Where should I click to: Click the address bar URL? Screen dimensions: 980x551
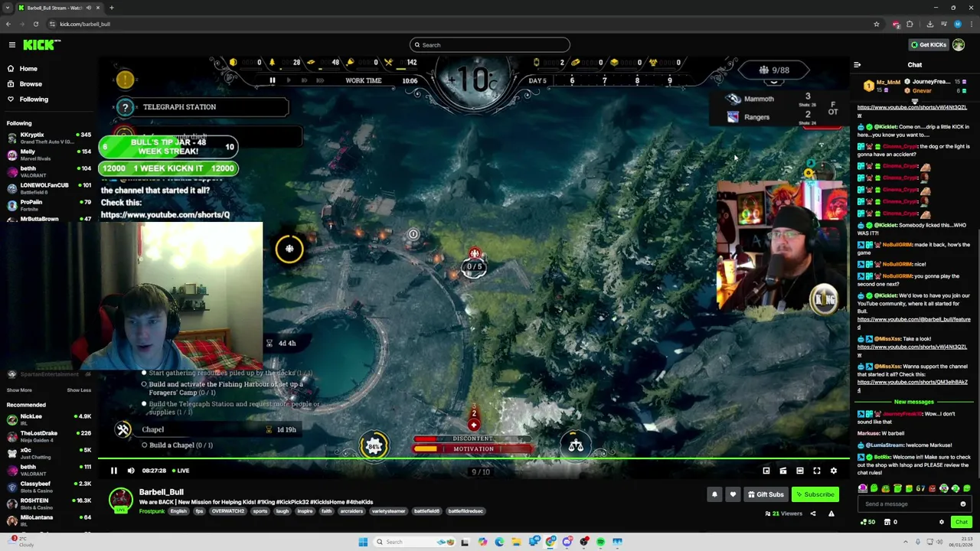(x=85, y=24)
